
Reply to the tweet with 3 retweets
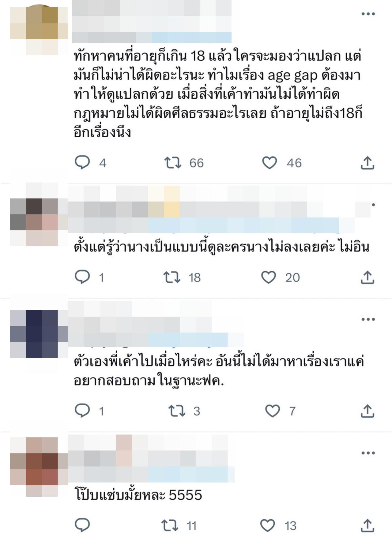pos(82,411)
